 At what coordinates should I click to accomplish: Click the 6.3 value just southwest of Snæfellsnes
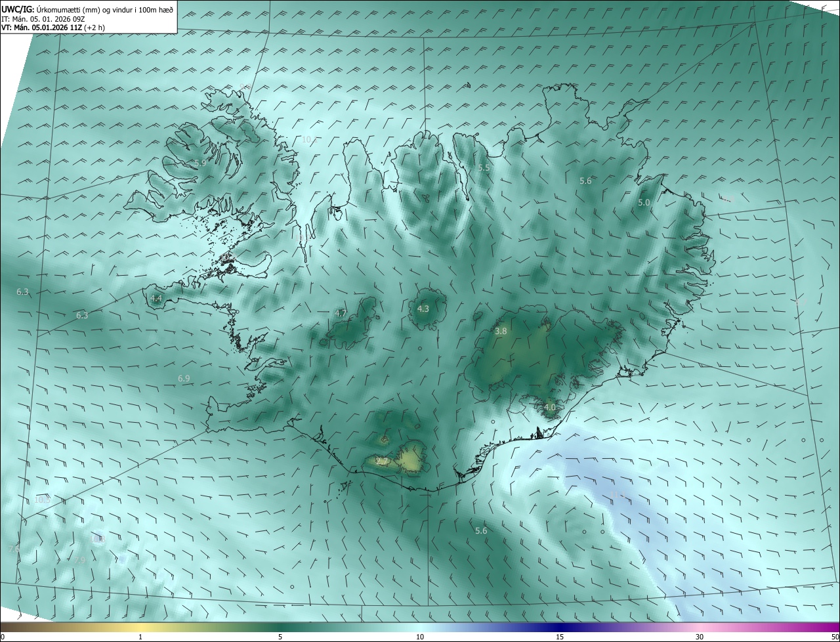tap(82, 315)
